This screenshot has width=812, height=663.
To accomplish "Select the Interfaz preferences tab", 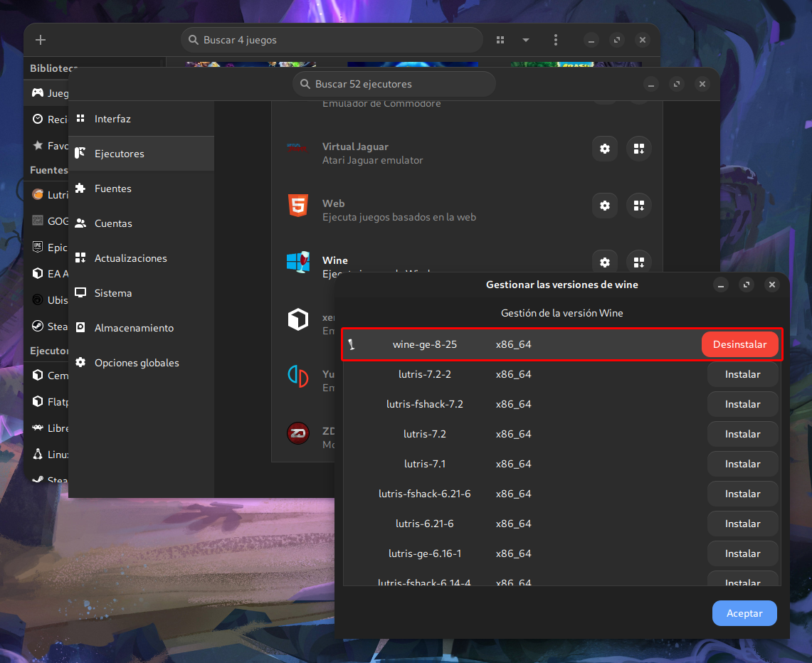I will pyautogui.click(x=142, y=119).
